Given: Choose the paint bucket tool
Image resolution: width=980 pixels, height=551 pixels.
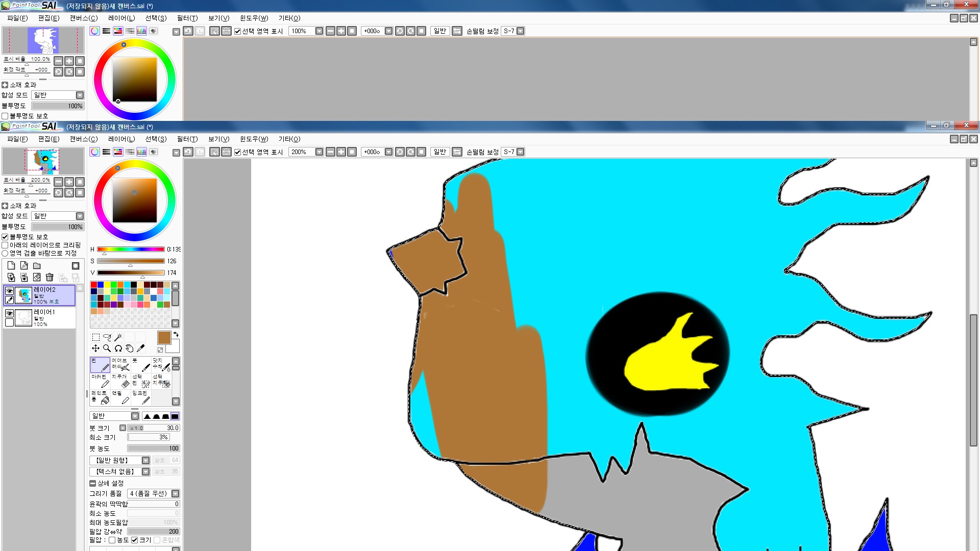Looking at the screenshot, I should click(100, 397).
